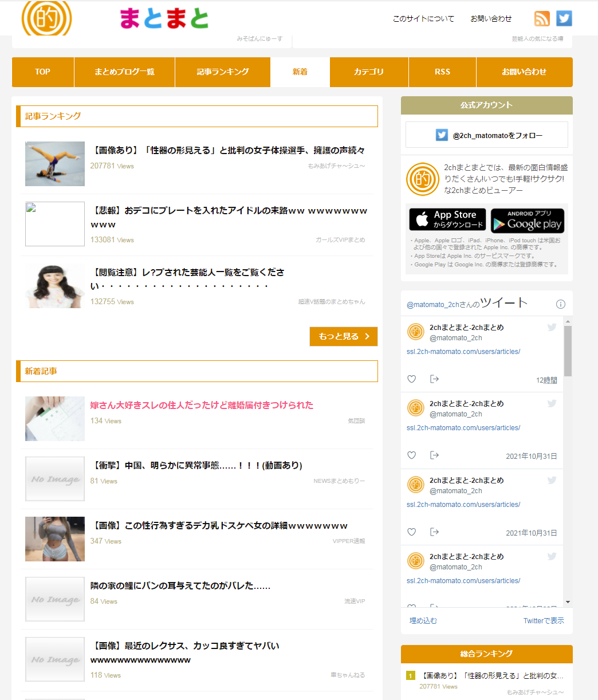
Task: Click the orange circular site logo in the header
Action: coord(46,18)
